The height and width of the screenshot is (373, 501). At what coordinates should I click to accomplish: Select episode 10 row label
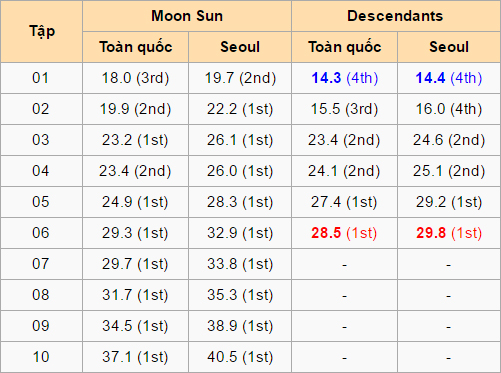coord(41,357)
